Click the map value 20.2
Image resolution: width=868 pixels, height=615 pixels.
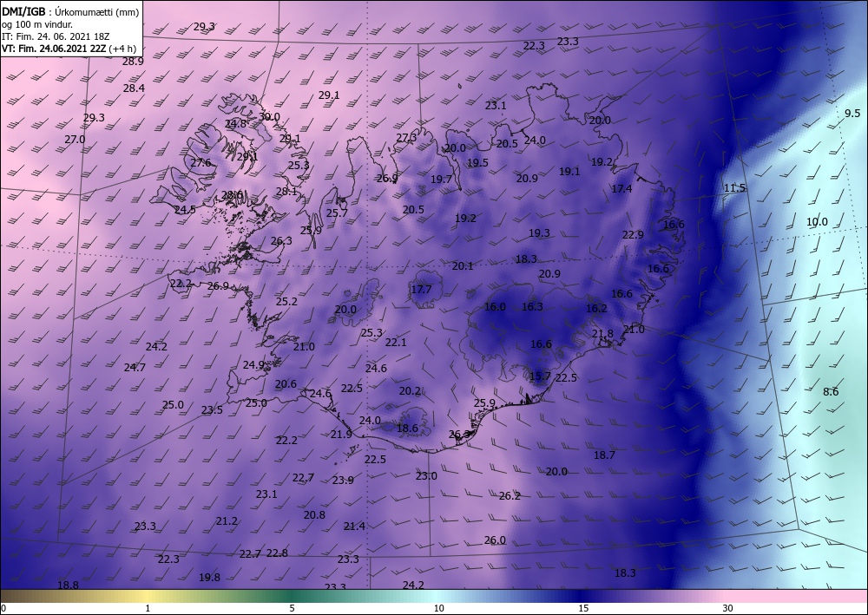pos(411,391)
